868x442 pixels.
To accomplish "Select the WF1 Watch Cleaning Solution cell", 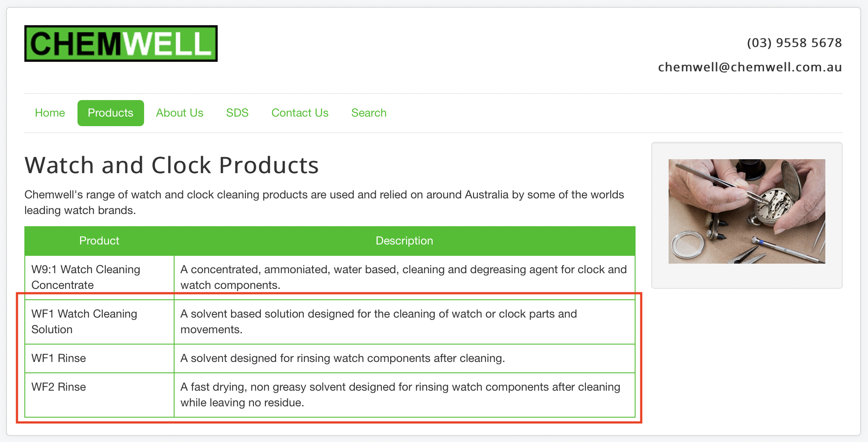I will point(84,321).
